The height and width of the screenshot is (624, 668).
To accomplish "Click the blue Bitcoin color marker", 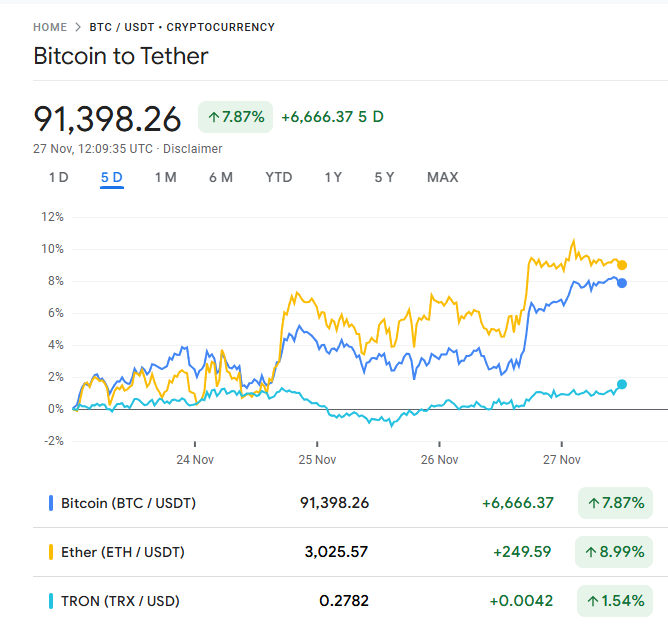I will pyautogui.click(x=51, y=503).
